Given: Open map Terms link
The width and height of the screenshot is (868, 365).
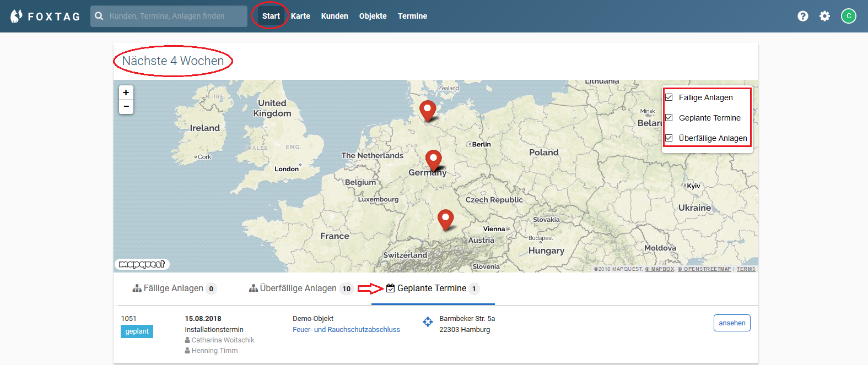Looking at the screenshot, I should tap(746, 269).
